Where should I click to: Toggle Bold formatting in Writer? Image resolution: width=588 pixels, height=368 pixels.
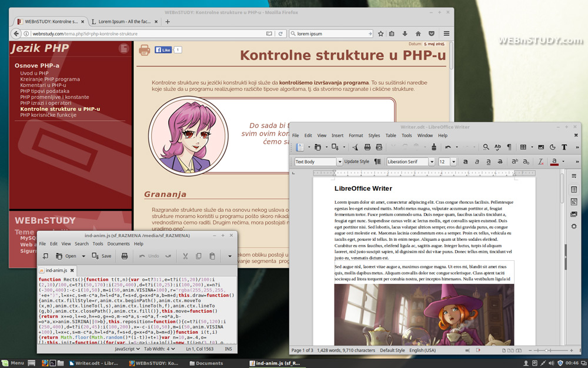point(465,162)
